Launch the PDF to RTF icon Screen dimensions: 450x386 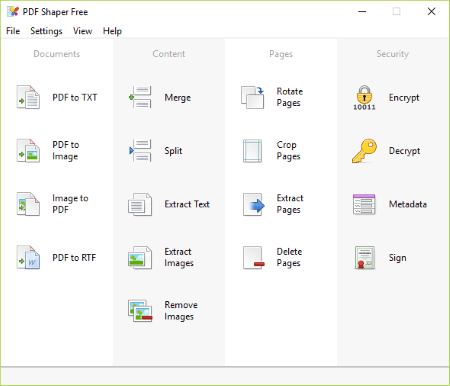click(x=28, y=257)
